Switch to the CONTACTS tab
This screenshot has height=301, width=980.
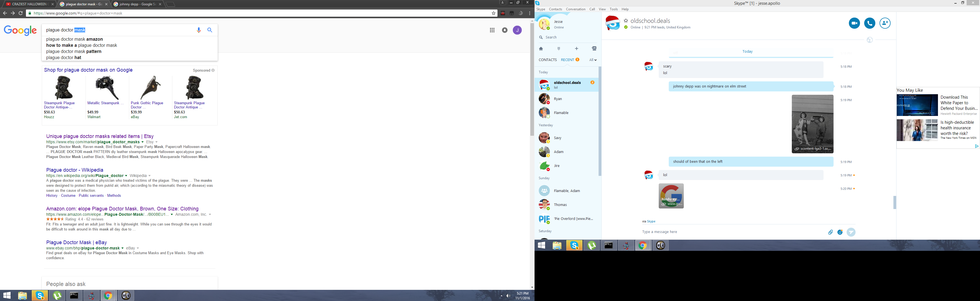click(x=547, y=60)
